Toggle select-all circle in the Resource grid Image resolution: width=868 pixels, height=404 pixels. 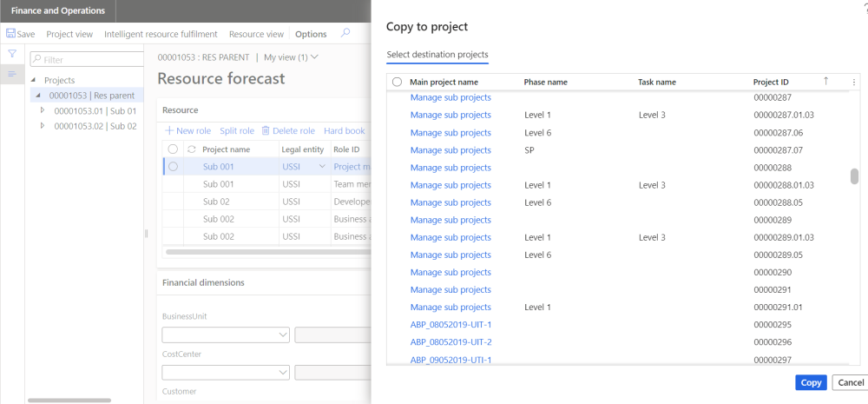pos(174,149)
